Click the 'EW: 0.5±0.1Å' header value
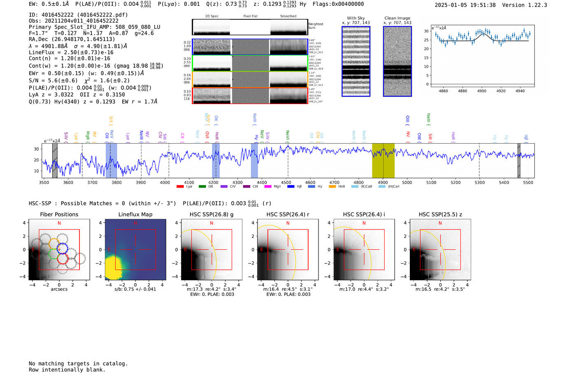This screenshot has height=392, width=576. (49, 4)
